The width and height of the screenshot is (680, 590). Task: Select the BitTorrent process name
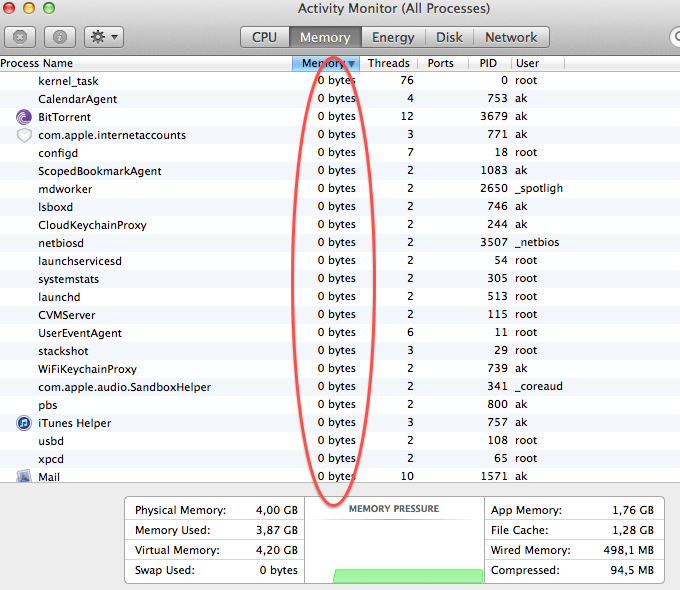pyautogui.click(x=65, y=117)
